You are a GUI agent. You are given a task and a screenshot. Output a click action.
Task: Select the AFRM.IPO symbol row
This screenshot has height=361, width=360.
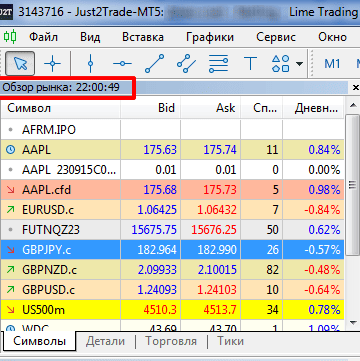[172, 130]
